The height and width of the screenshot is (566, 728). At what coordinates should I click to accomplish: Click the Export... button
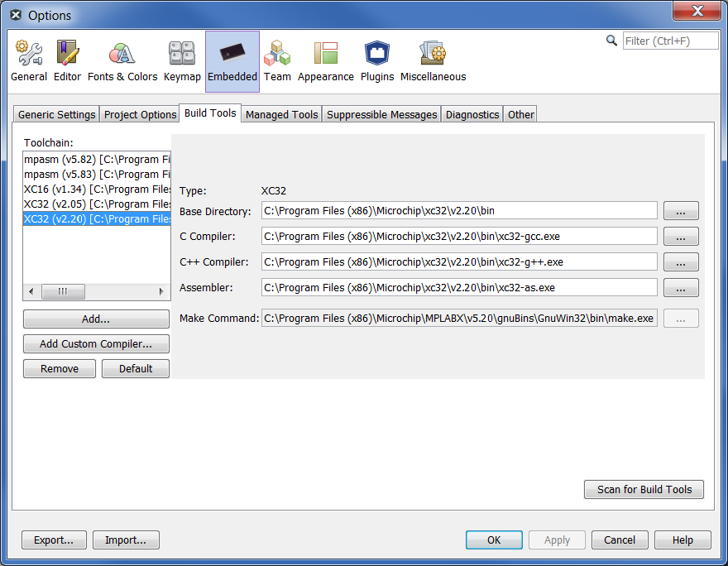click(54, 540)
